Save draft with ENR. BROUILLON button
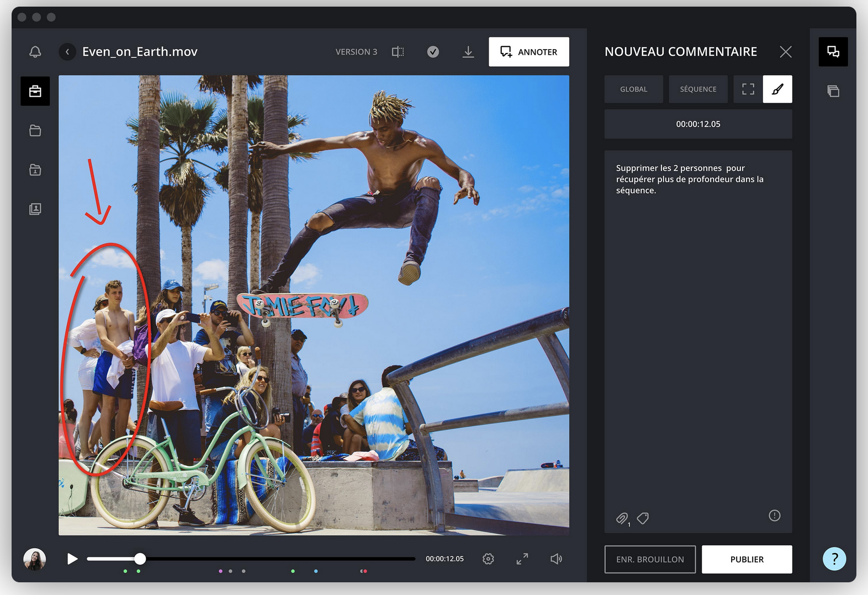The image size is (868, 595). pyautogui.click(x=650, y=559)
